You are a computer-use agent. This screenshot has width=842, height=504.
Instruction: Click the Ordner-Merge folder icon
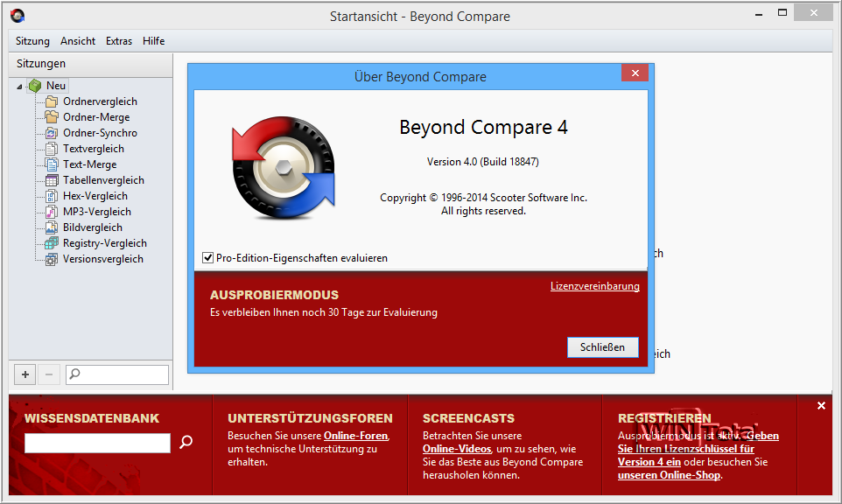[x=52, y=117]
